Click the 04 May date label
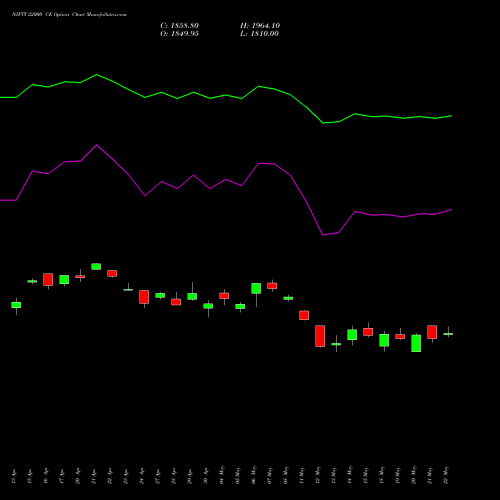 [222, 475]
